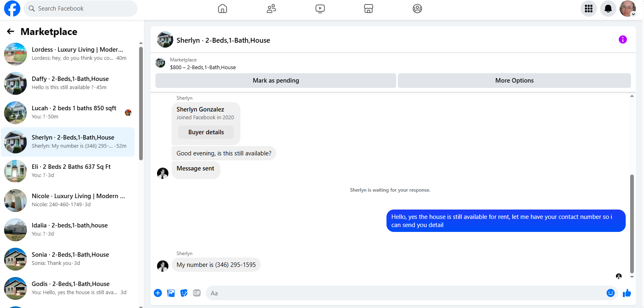Image resolution: width=644 pixels, height=308 pixels.
Task: Click chat scrollbar down arrow
Action: pyautogui.click(x=632, y=277)
